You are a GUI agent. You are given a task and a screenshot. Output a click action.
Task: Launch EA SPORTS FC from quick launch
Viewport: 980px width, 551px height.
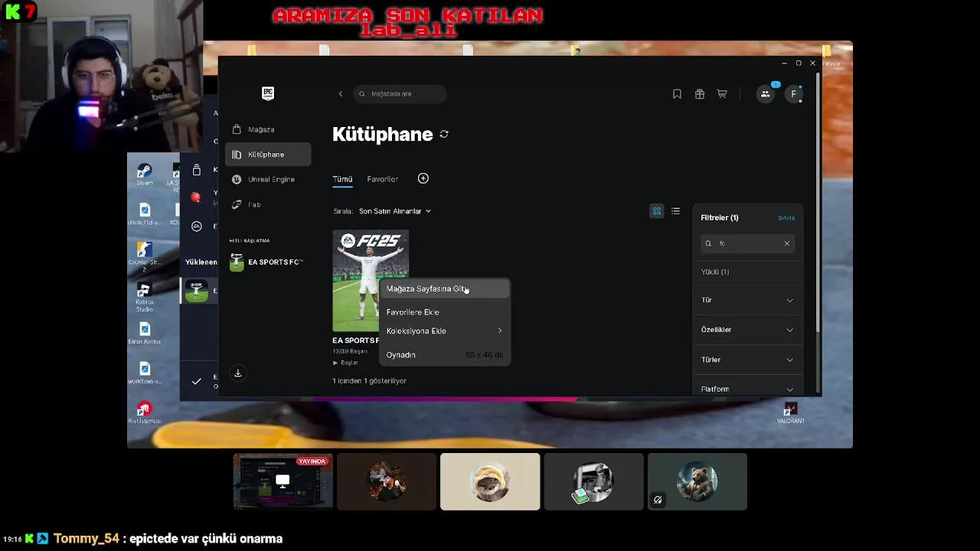pyautogui.click(x=268, y=262)
